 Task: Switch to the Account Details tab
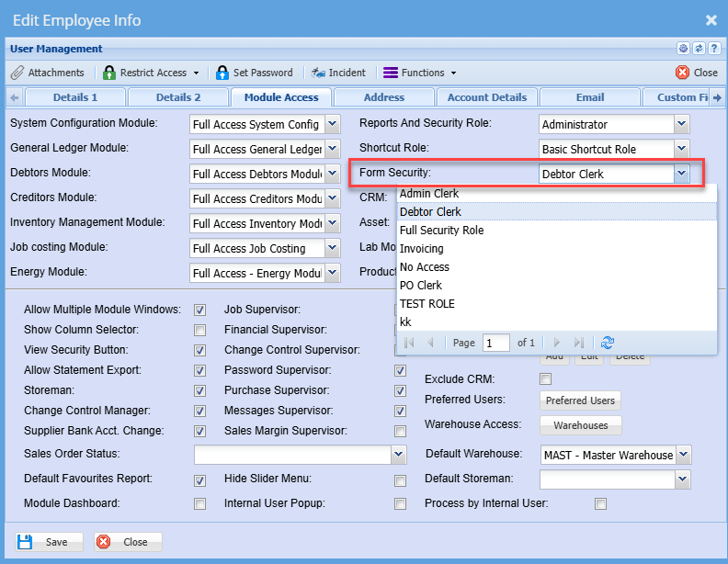[486, 97]
